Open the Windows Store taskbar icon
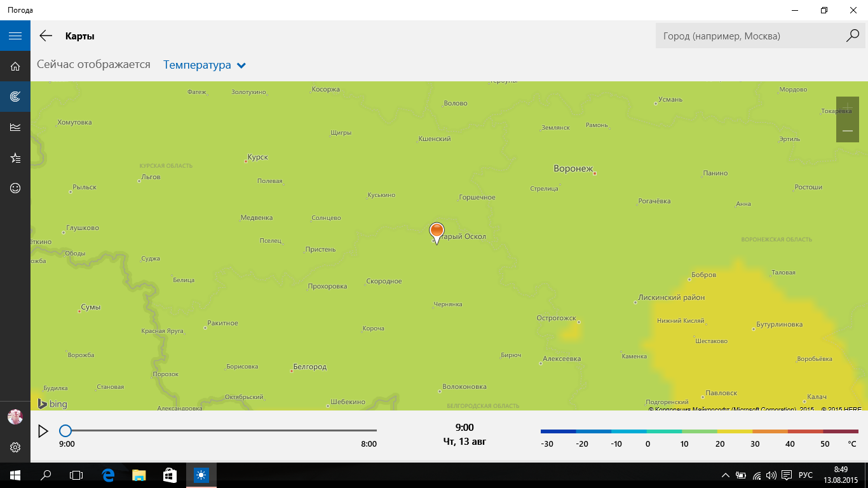The height and width of the screenshot is (488, 868). coord(170,475)
